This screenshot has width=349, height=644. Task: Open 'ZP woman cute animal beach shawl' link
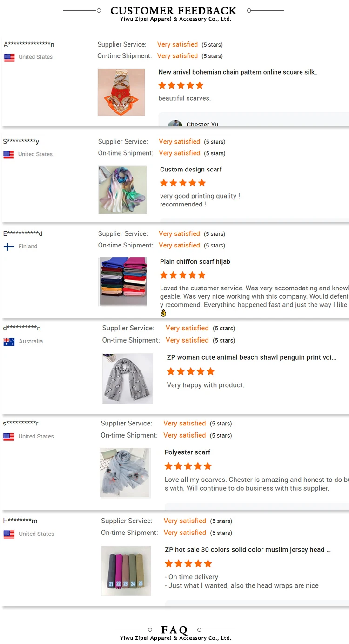tap(251, 357)
